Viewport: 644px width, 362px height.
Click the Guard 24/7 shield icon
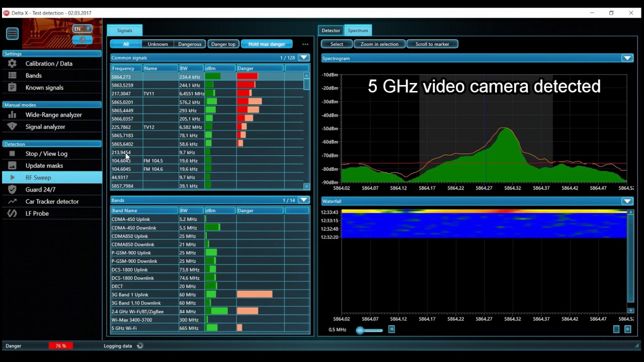point(13,190)
